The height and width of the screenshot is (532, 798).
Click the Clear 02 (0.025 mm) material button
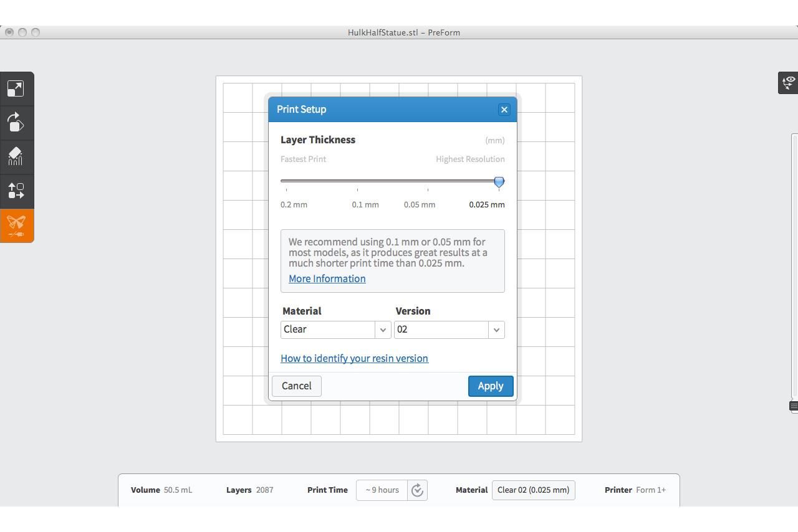(533, 490)
